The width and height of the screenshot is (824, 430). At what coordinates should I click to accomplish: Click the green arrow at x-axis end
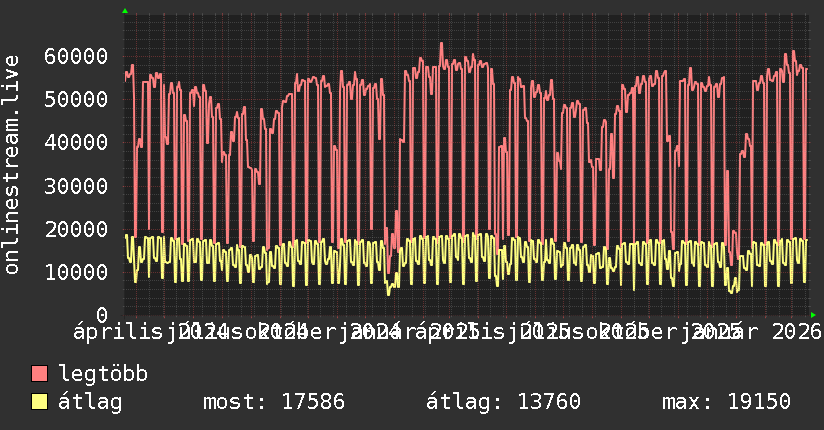pos(813,315)
